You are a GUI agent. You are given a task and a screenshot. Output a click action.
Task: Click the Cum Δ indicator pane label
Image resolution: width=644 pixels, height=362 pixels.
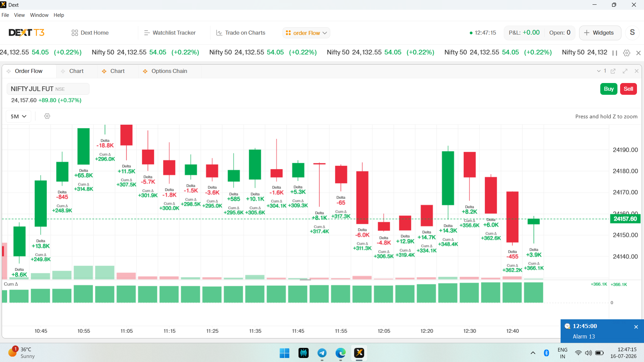click(x=11, y=284)
